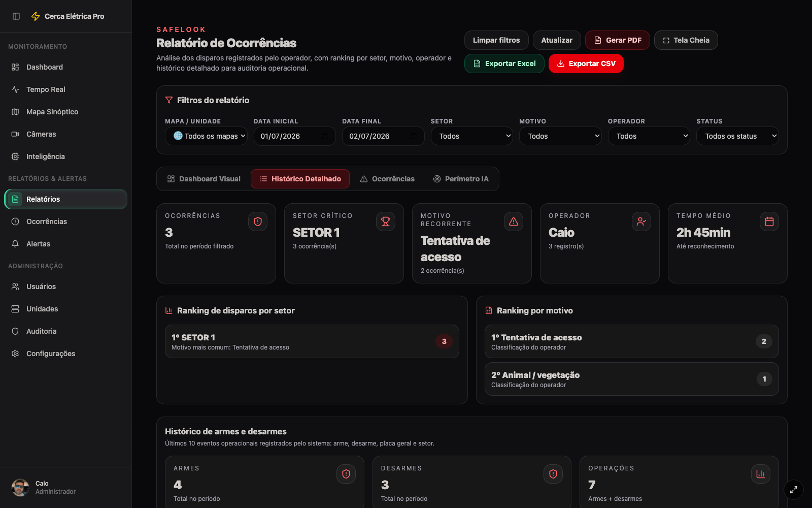812x508 pixels.
Task: Generate the report with Gerar PDF
Action: click(x=618, y=40)
